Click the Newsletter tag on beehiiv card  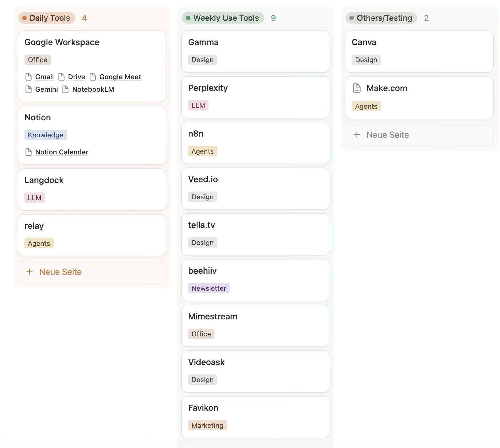pos(209,288)
